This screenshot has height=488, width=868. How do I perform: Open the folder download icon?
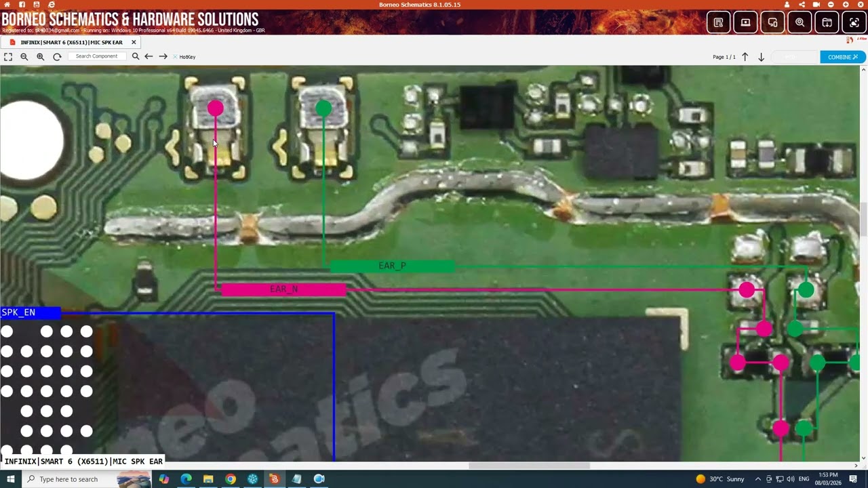(x=827, y=22)
